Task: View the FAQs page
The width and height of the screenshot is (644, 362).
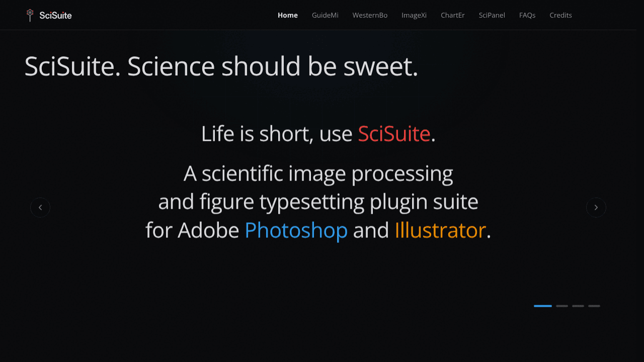Action: coord(527,15)
